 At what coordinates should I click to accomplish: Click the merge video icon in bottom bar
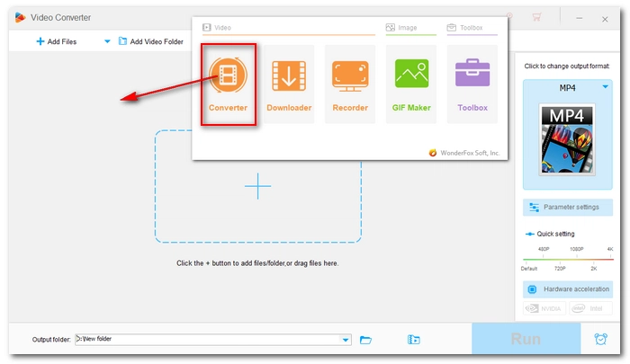413,340
